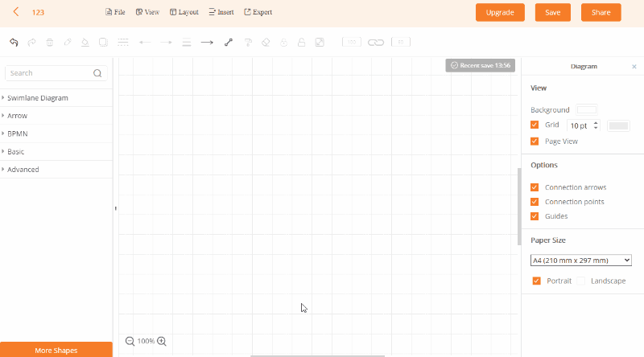Select the greyed line end right-arrow tool
This screenshot has height=357, width=644.
[x=166, y=43]
